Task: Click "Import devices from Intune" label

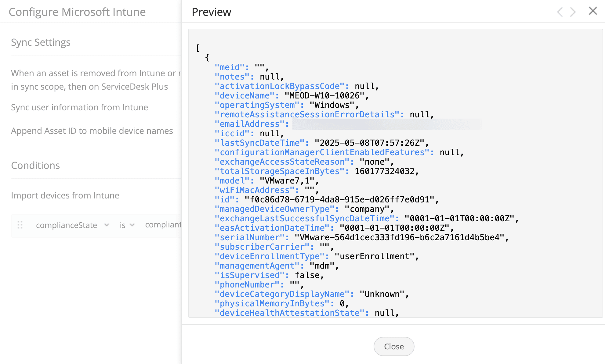Action: (65, 195)
